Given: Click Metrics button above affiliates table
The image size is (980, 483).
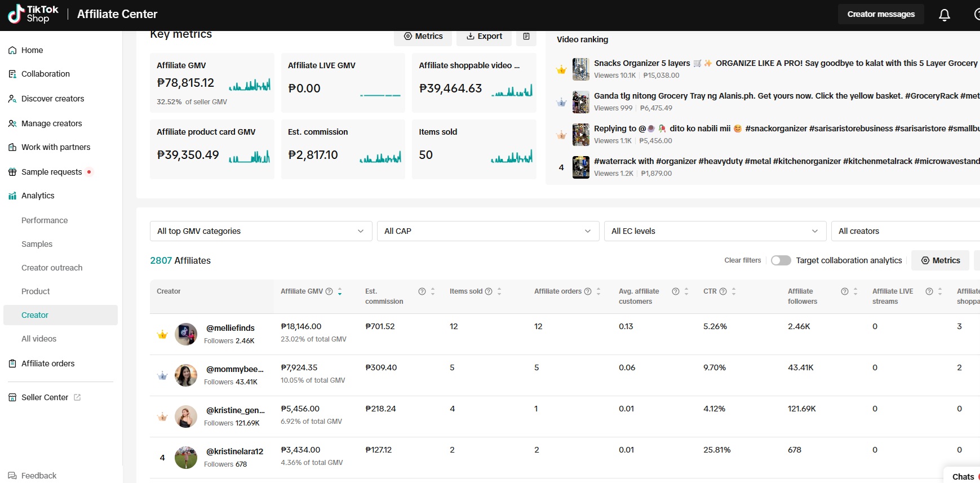Looking at the screenshot, I should (941, 260).
